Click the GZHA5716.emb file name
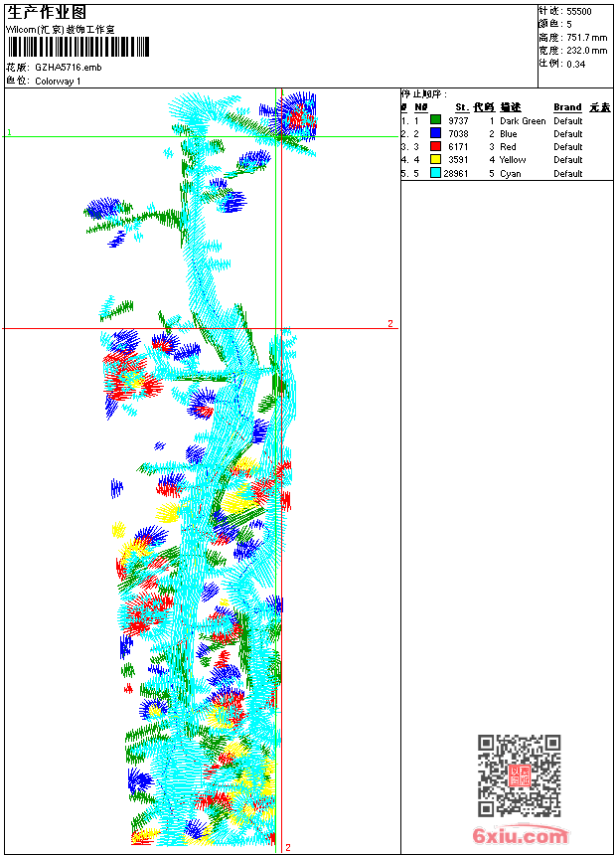Viewport: 616px width, 855px height. (x=69, y=68)
